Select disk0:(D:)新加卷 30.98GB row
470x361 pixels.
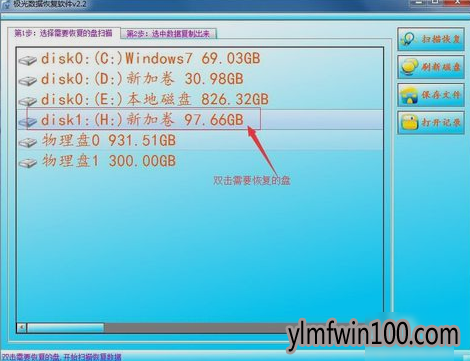coord(200,79)
